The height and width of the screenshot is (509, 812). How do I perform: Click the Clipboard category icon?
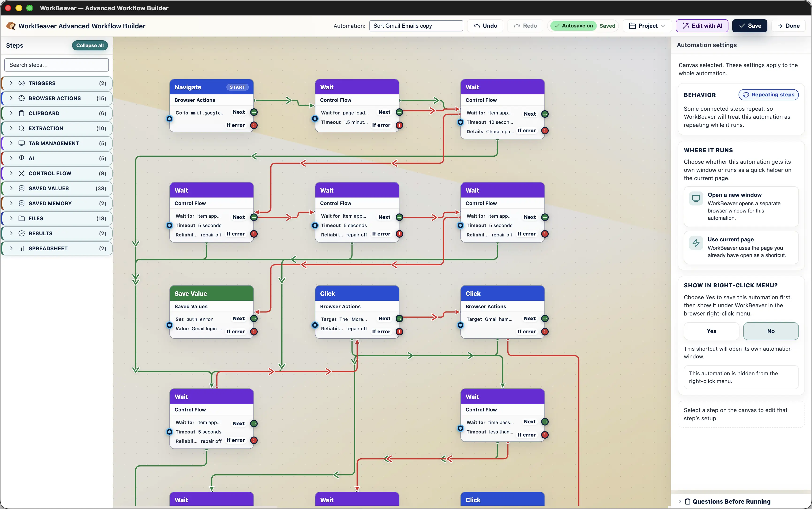click(x=22, y=114)
